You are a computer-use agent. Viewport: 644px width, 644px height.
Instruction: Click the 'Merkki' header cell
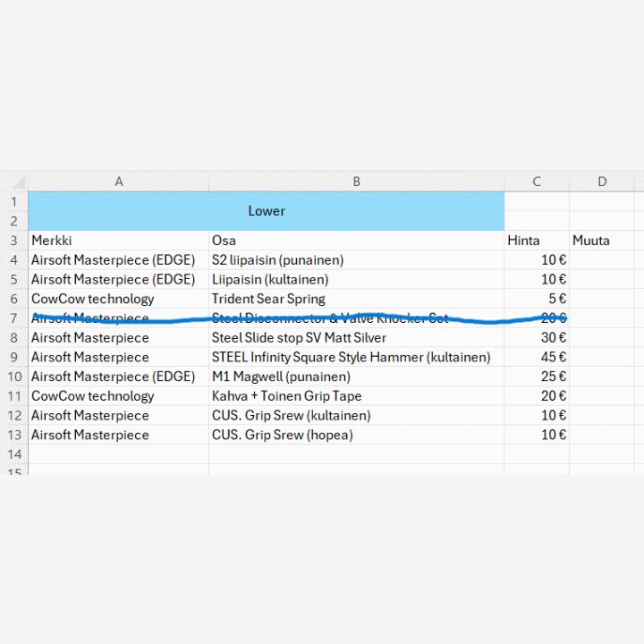(x=119, y=241)
